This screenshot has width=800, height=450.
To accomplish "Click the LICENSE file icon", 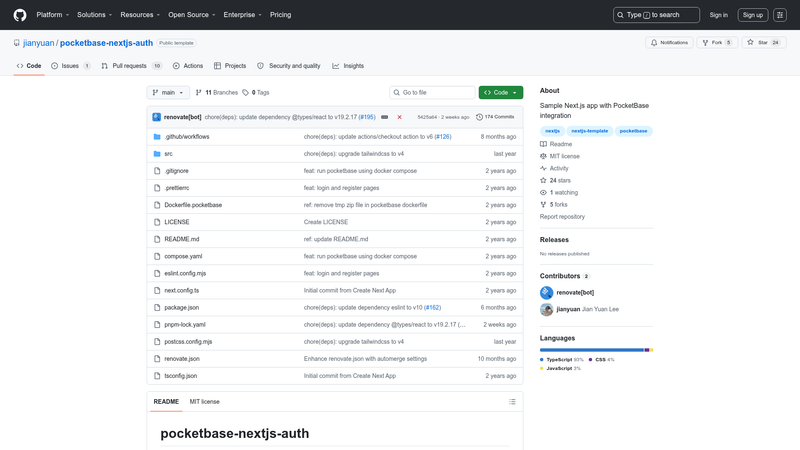I will [157, 222].
